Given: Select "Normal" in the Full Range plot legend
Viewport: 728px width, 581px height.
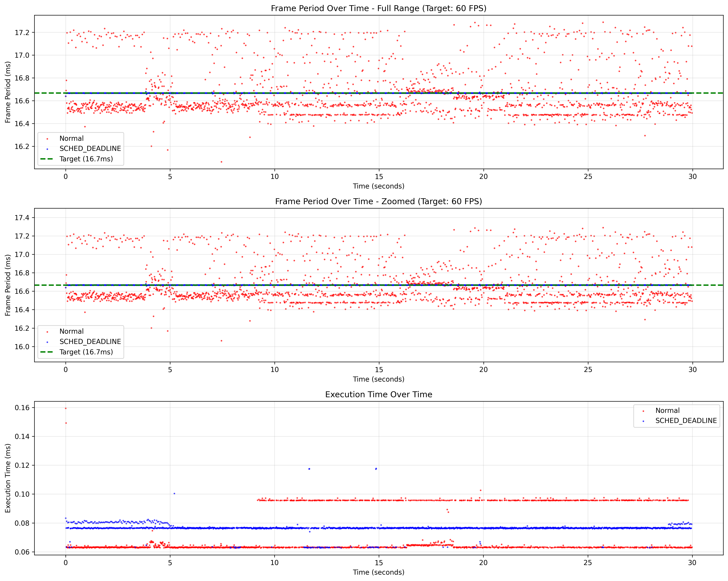Looking at the screenshot, I should [x=71, y=138].
